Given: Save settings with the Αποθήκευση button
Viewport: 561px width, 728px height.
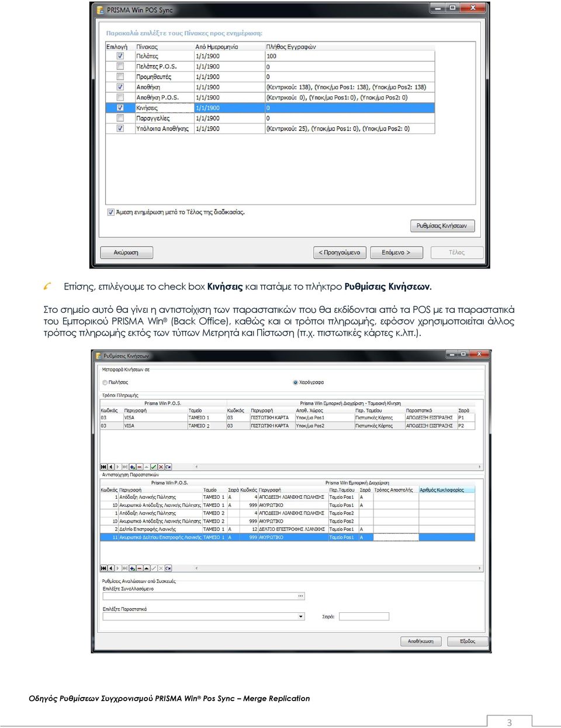Looking at the screenshot, I should click(421, 641).
